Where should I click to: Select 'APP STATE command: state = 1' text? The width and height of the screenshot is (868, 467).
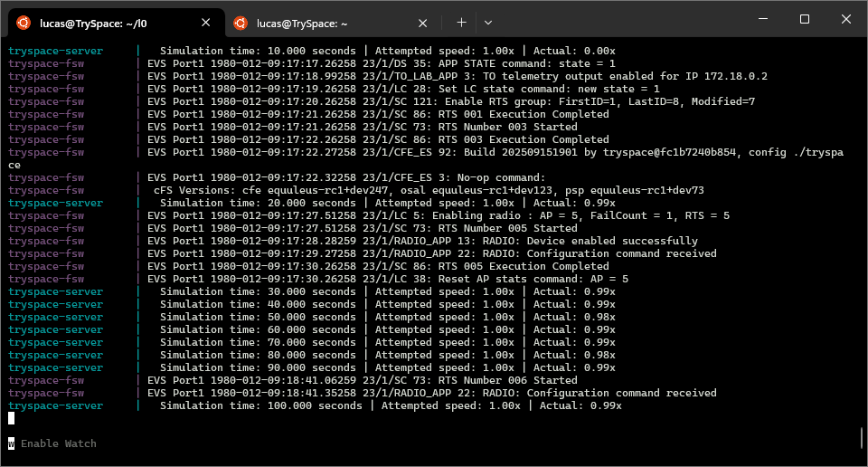[527, 63]
